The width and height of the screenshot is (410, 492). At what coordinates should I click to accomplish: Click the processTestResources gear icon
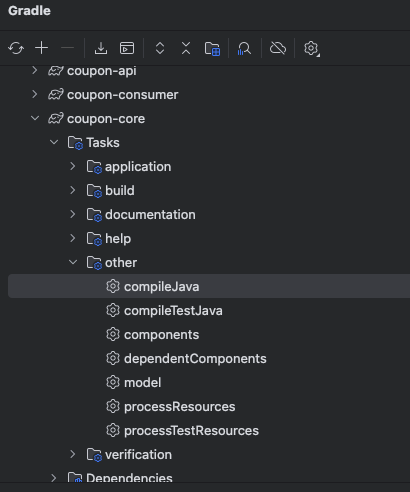pos(113,430)
